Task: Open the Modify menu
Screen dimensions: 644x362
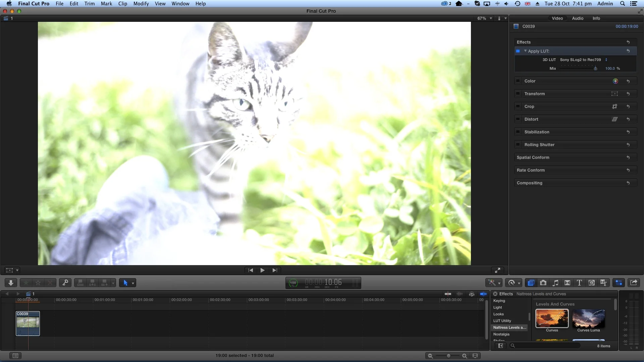Action: tap(141, 4)
